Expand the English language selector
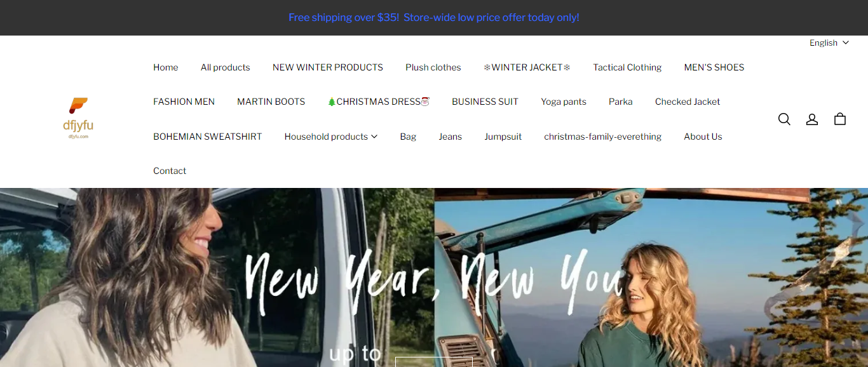The width and height of the screenshot is (868, 367). pyautogui.click(x=829, y=43)
